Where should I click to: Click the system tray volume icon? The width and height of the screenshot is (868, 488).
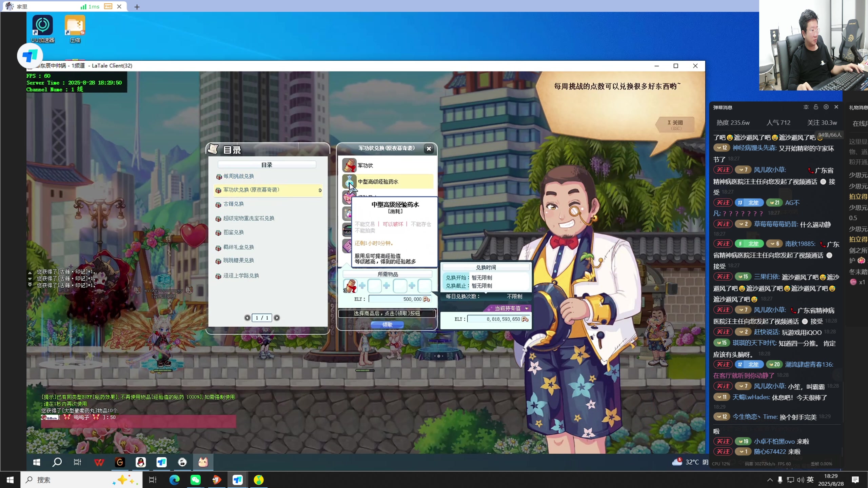point(800,480)
